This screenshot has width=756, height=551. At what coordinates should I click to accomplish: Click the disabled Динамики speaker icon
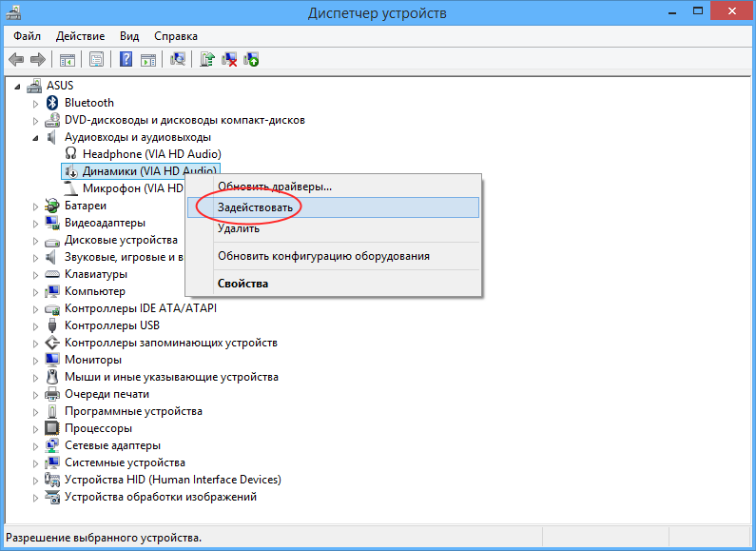pyautogui.click(x=71, y=170)
